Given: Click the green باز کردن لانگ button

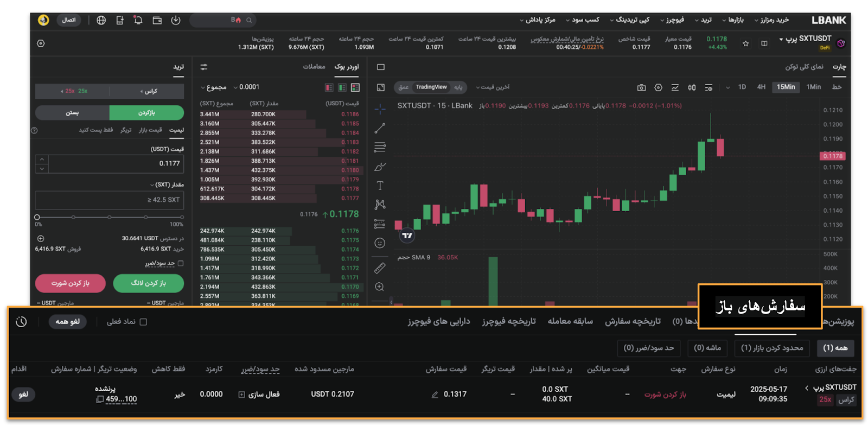Looking at the screenshot, I should coord(148,283).
